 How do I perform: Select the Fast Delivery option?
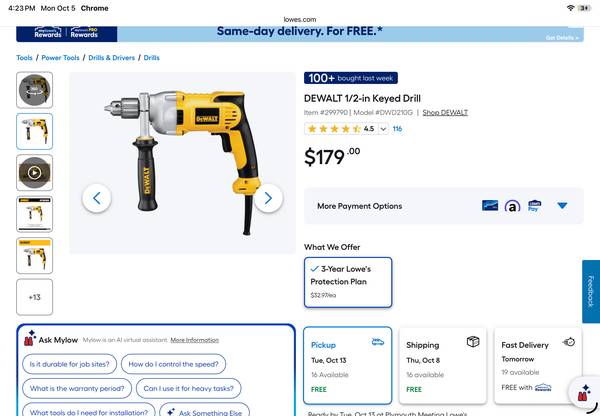pyautogui.click(x=538, y=365)
